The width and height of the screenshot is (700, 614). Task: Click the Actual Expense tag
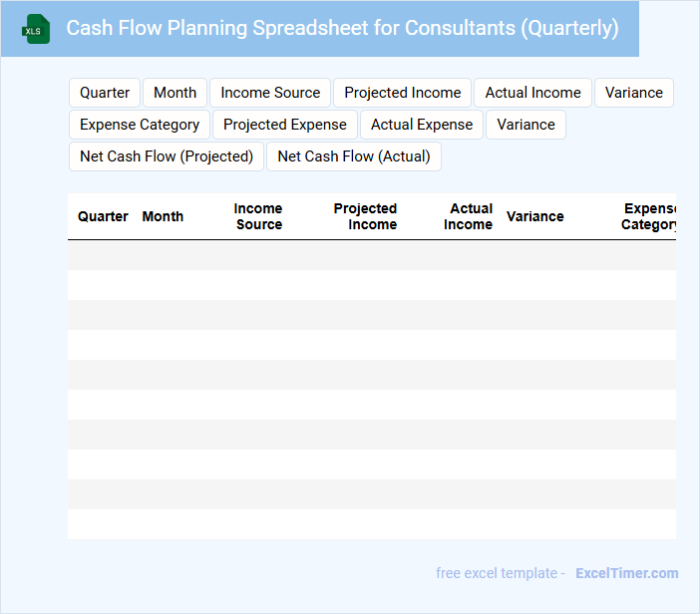point(422,125)
